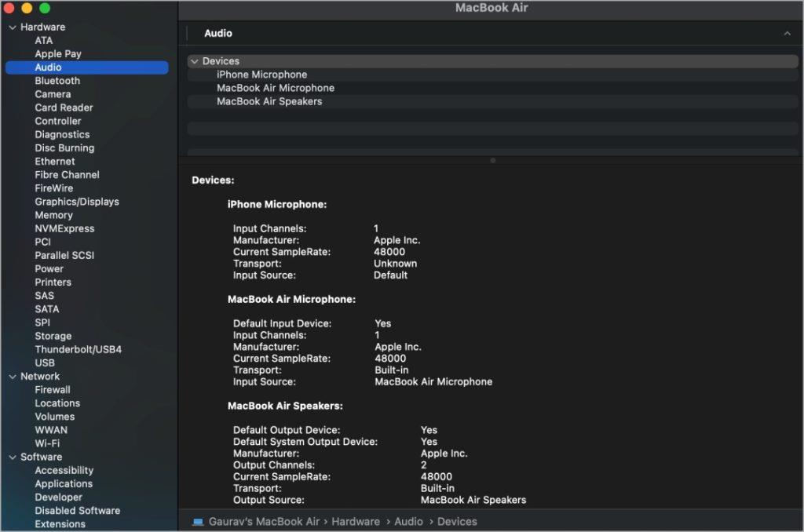Open Diagnostics section

(x=62, y=134)
